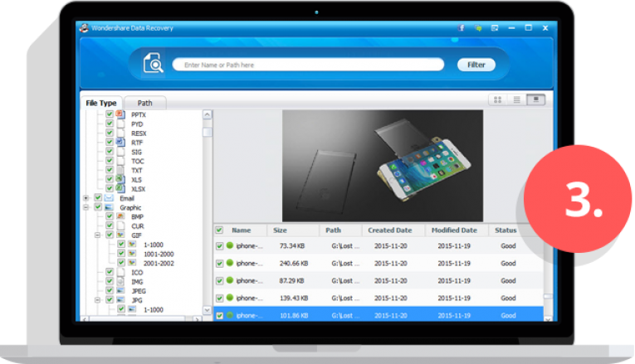Click the tree scrollbar up arrow
Viewport: 635px width, 364px height.
(207, 114)
